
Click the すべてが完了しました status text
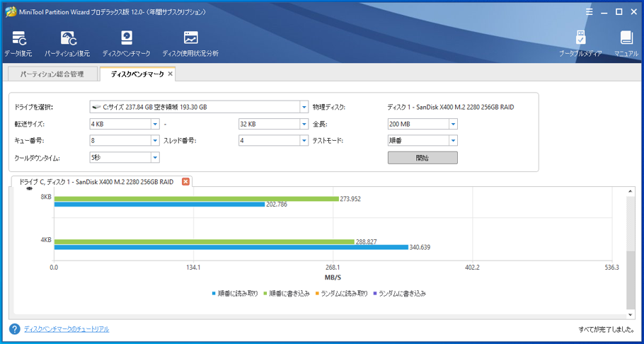pyautogui.click(x=608, y=329)
